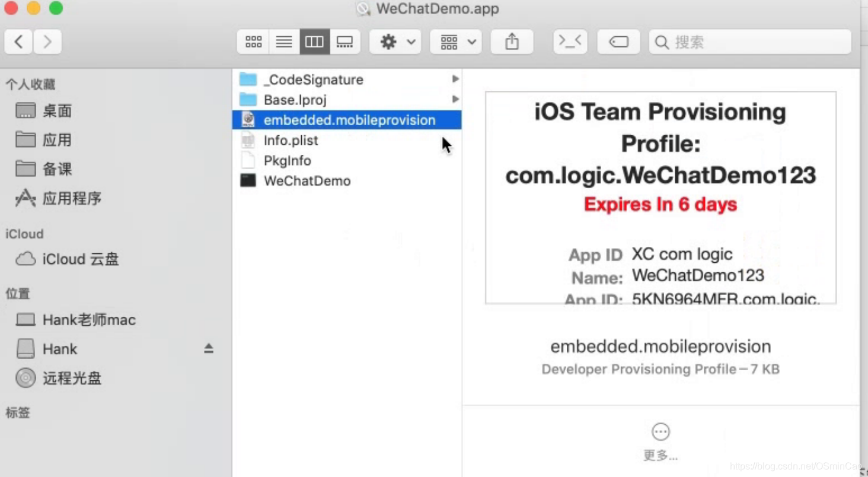Image resolution: width=868 pixels, height=477 pixels.
Task: Click the Developer Provisioning Profile info text
Action: pos(660,369)
